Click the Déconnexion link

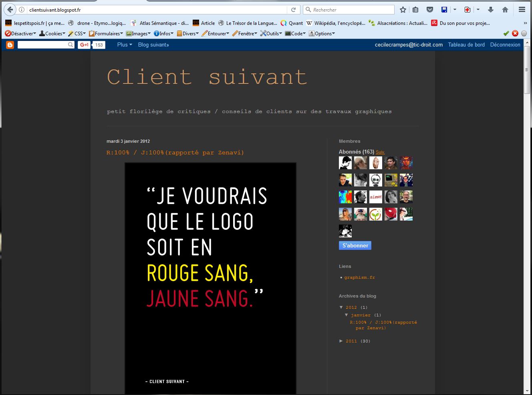[x=505, y=45]
